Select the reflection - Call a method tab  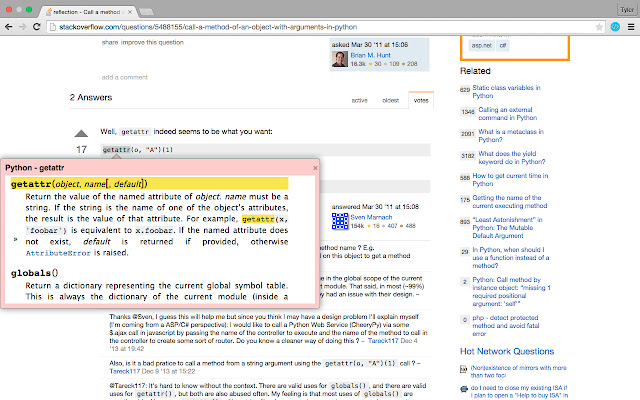point(89,12)
